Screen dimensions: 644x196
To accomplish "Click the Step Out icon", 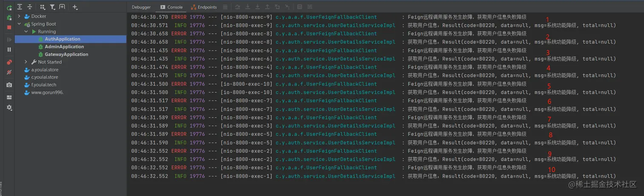I will coord(267,7).
